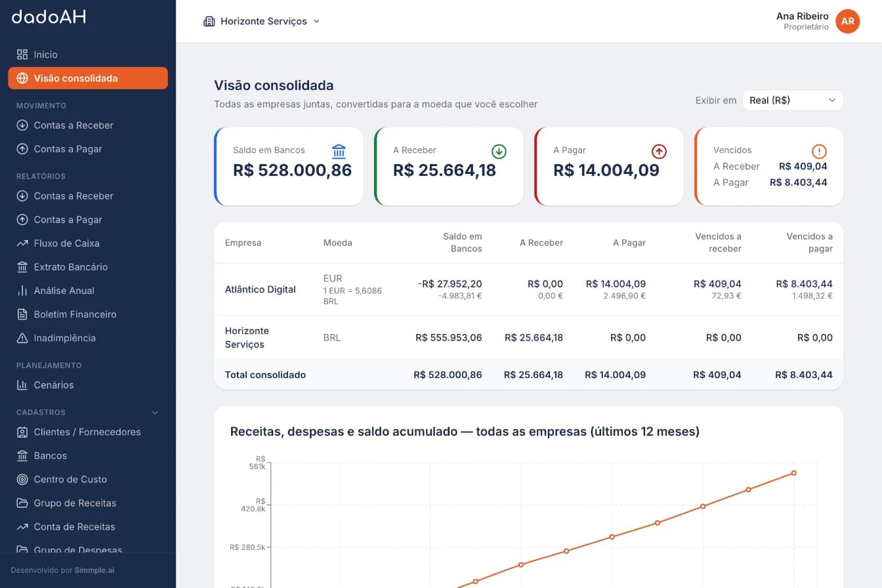Screen dimensions: 882x588
Task: Open the Inadimplência report
Action: (88, 338)
